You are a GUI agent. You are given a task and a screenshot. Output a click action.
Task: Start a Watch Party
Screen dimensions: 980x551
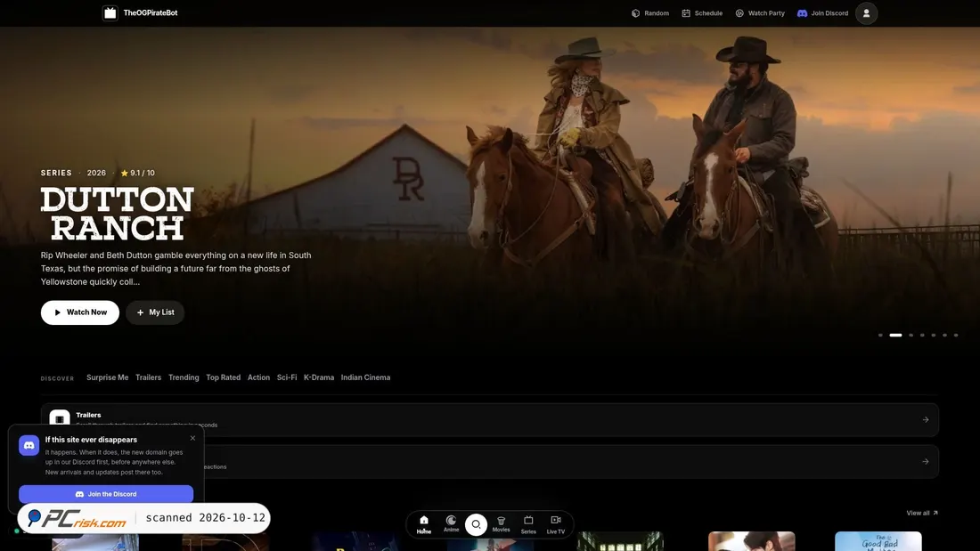(x=759, y=13)
